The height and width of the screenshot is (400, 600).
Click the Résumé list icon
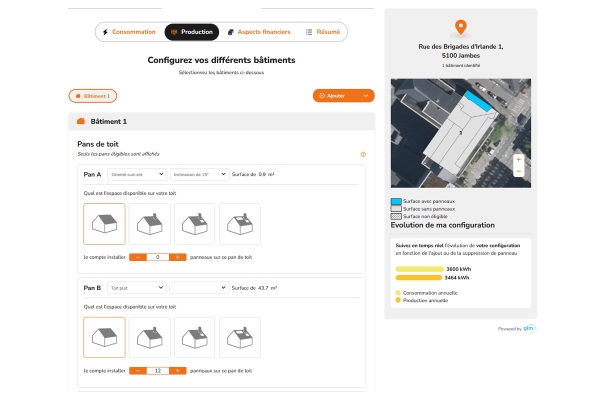tap(309, 32)
